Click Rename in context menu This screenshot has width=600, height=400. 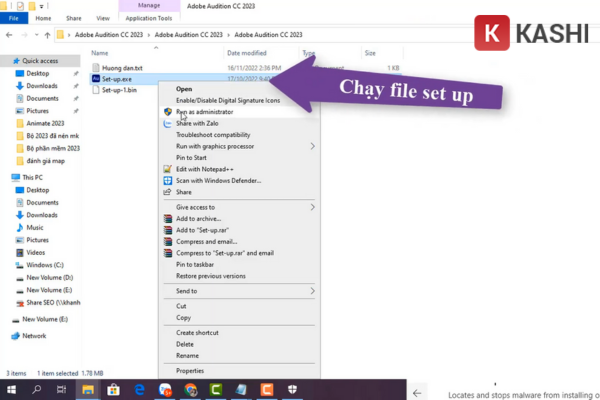pos(239,356)
